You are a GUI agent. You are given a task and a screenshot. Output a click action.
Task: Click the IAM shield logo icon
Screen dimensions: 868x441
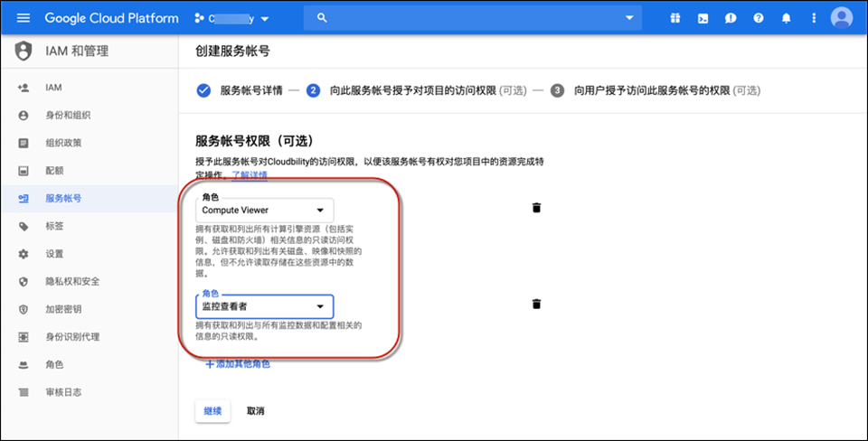[24, 51]
